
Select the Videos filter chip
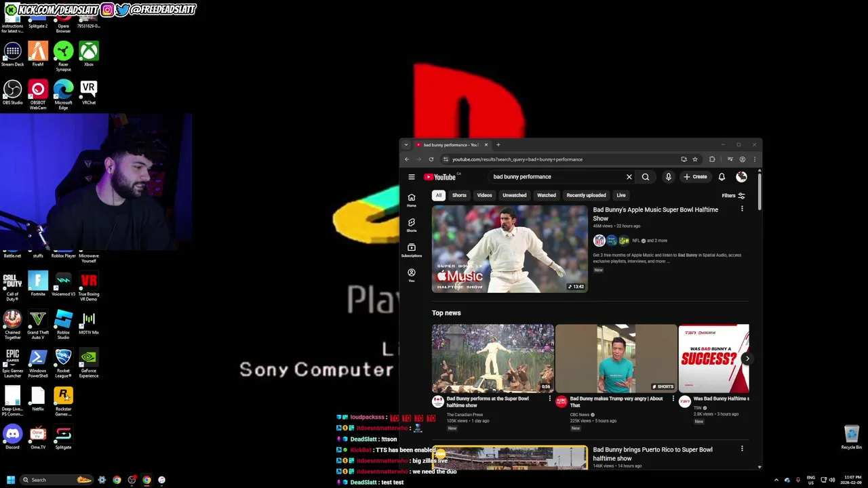tap(484, 195)
